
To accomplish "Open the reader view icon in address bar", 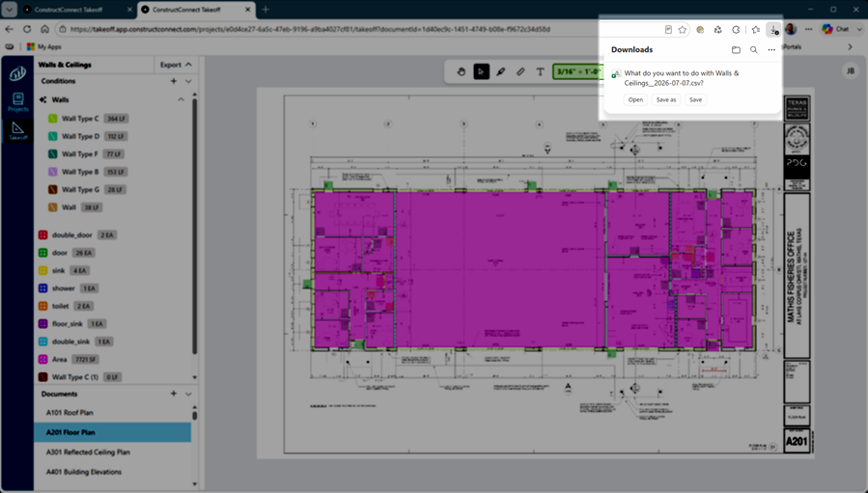I will point(668,30).
